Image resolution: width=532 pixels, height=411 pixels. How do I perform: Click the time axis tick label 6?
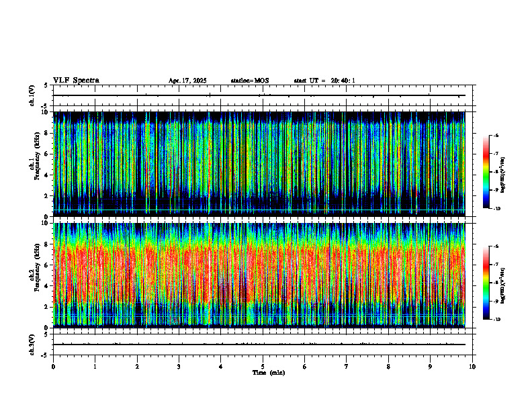tap(304, 367)
